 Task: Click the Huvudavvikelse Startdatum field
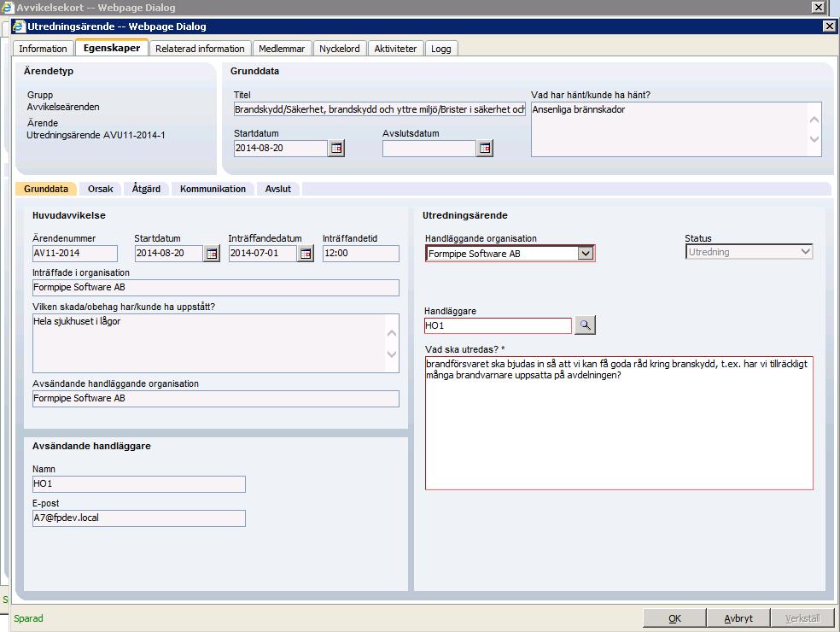[169, 253]
